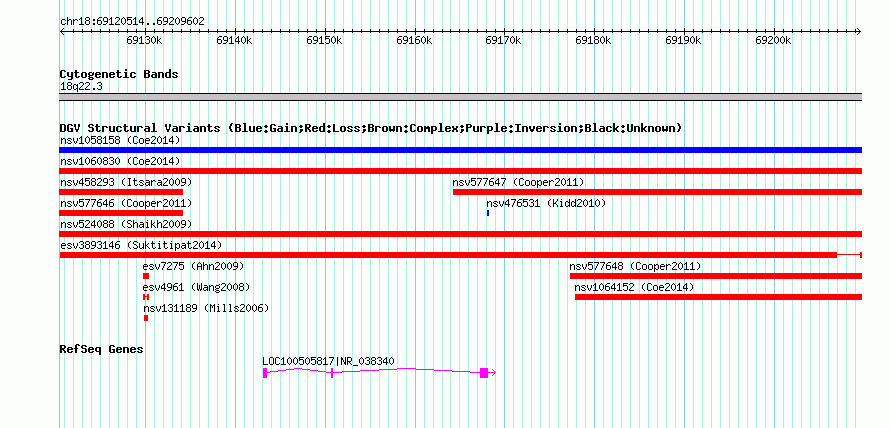
Task: Select the small red esv7275 marker
Action: click(146, 276)
